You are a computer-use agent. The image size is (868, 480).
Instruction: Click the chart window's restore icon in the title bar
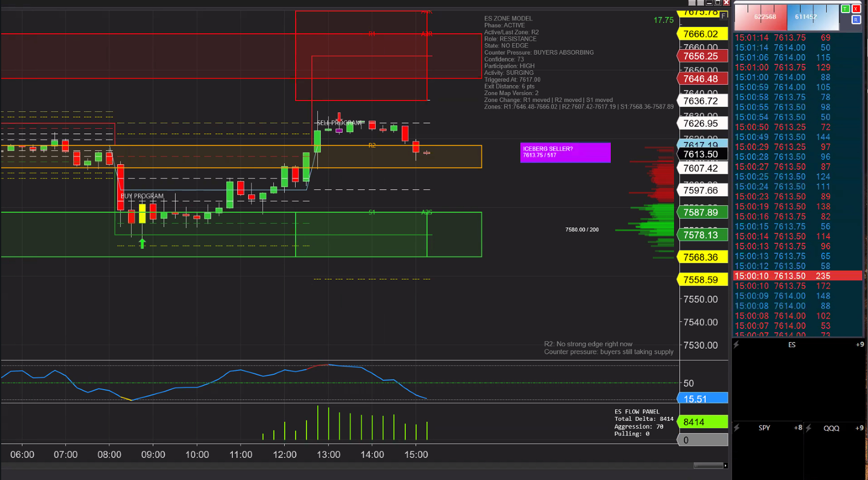tap(717, 3)
